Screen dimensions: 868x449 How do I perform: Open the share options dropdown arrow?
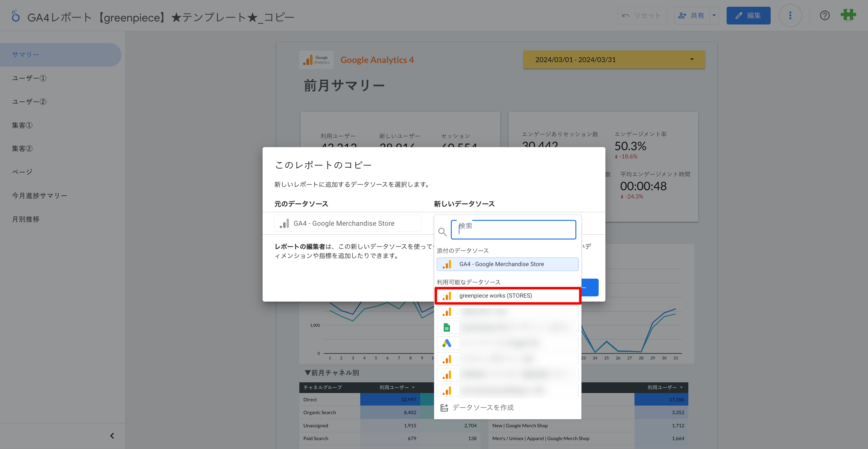pos(714,16)
